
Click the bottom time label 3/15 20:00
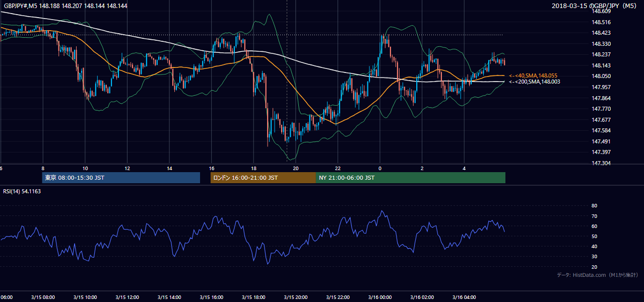click(295, 297)
